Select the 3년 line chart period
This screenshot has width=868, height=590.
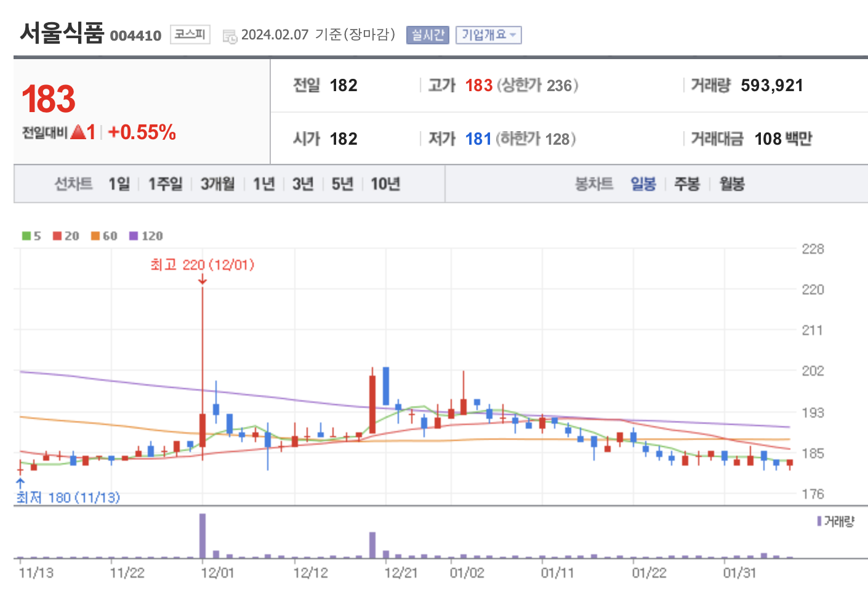[303, 184]
